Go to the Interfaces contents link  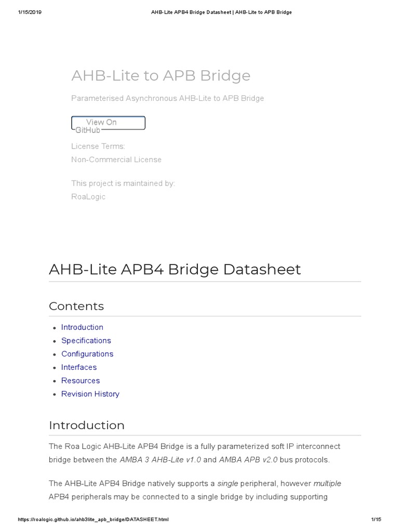pos(79,367)
